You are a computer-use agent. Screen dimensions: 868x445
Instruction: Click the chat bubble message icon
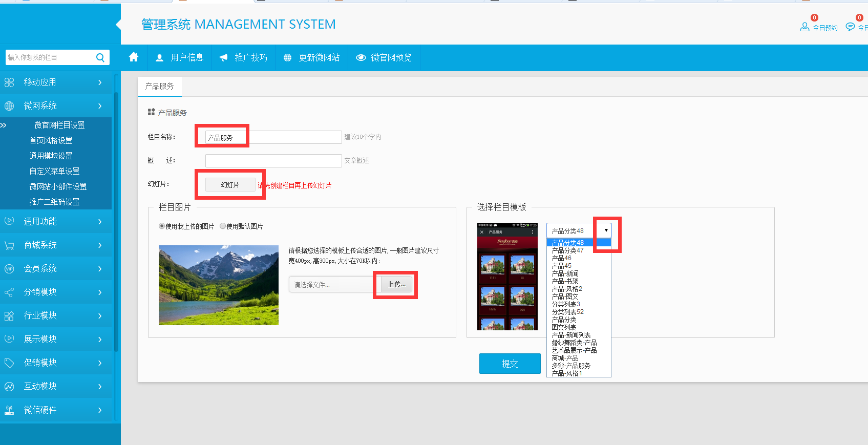pos(850,27)
